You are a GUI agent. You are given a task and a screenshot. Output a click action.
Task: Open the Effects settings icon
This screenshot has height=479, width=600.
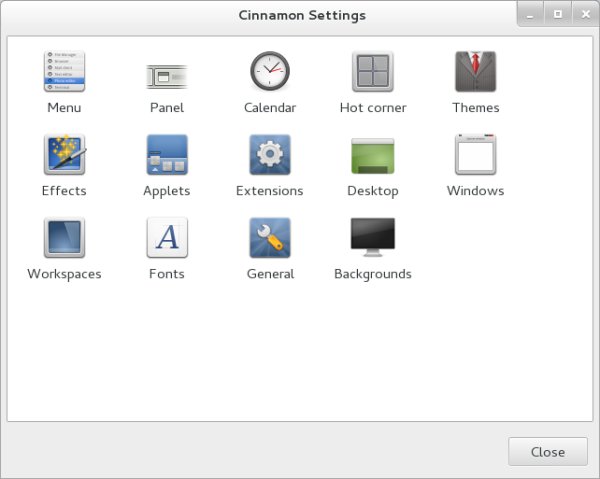point(64,155)
